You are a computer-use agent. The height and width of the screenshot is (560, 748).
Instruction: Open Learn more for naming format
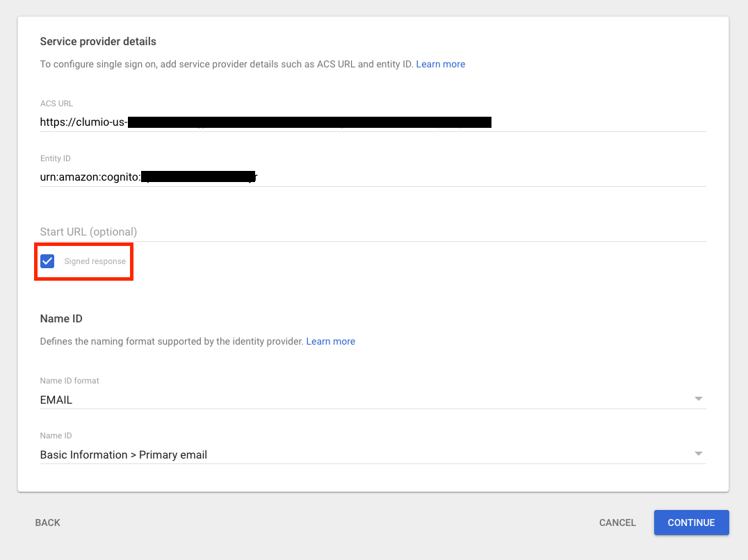330,341
